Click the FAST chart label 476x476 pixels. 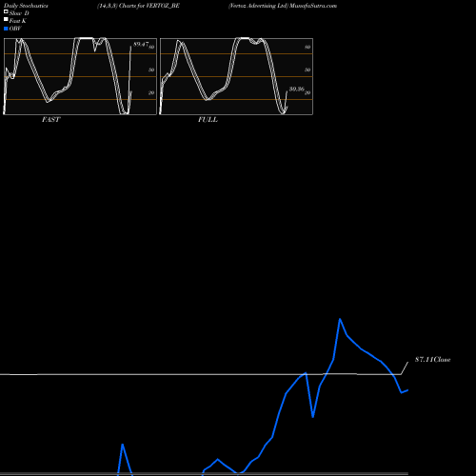coord(50,120)
